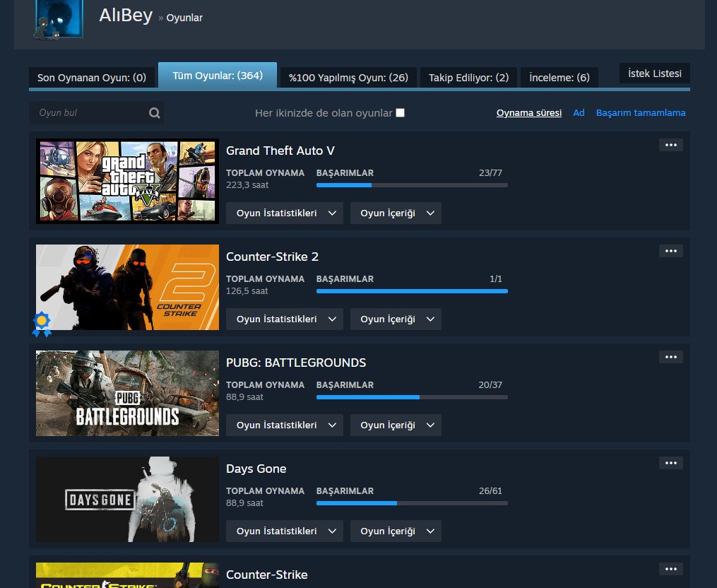This screenshot has height=588, width=717.
Task: Expand Oyun İstatistikleri for Counter-Strike 2
Action: pyautogui.click(x=285, y=319)
